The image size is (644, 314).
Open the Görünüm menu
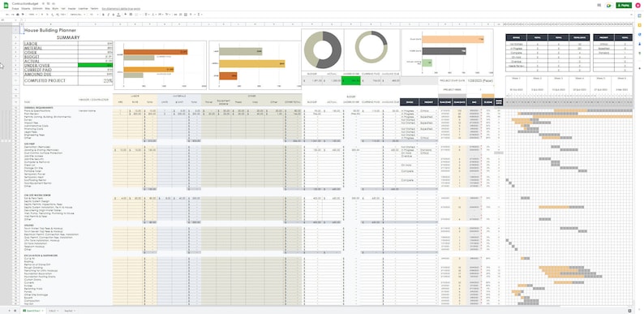point(37,8)
